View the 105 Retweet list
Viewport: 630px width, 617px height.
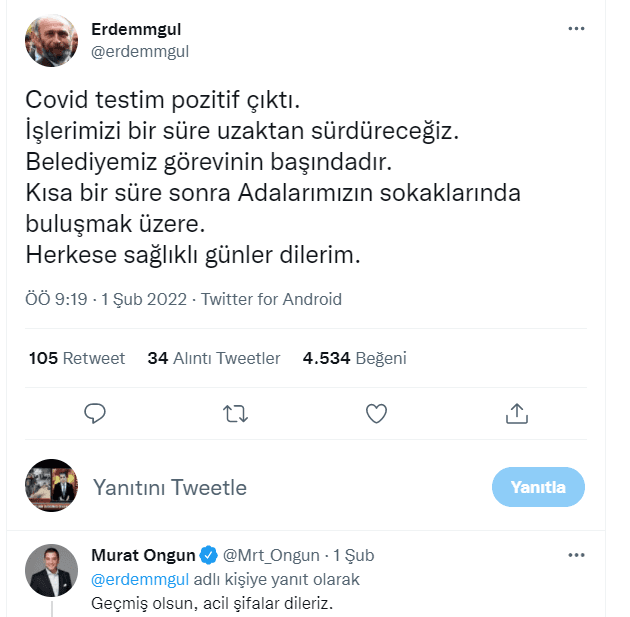coord(77,358)
